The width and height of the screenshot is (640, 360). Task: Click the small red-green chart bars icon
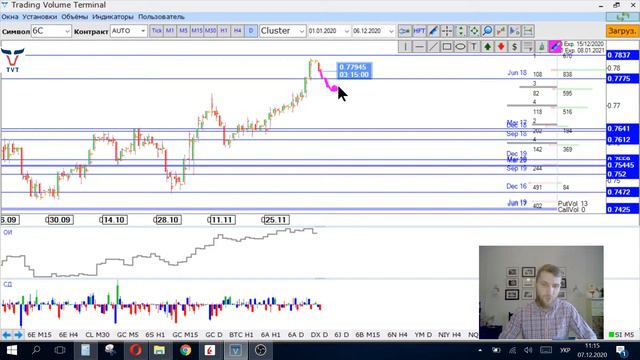tap(501, 31)
